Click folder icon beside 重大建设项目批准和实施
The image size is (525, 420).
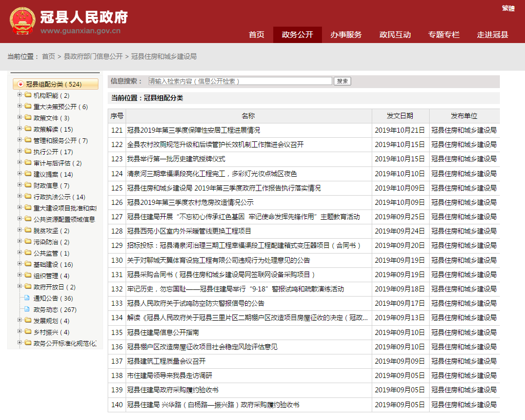click(x=28, y=207)
